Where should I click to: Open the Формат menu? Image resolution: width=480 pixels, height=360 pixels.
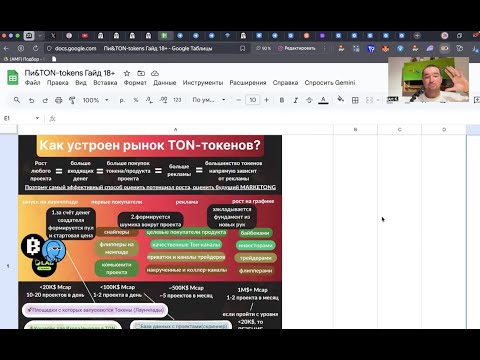(135, 83)
